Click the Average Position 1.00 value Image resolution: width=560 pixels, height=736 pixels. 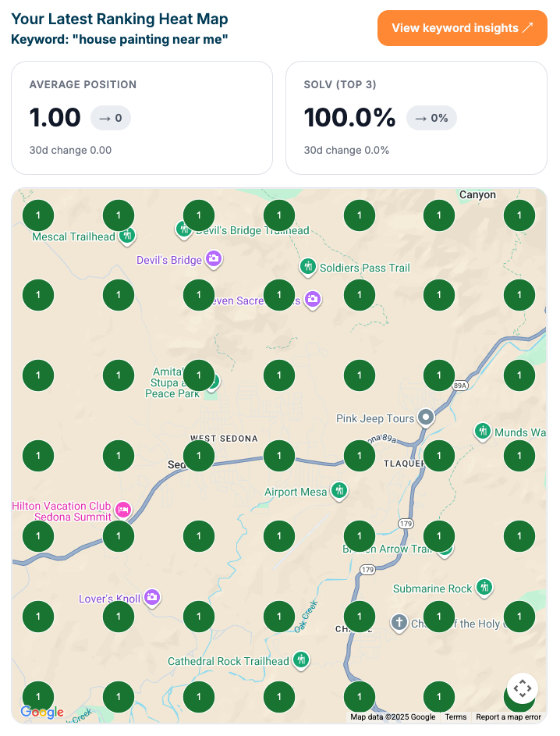coord(55,118)
